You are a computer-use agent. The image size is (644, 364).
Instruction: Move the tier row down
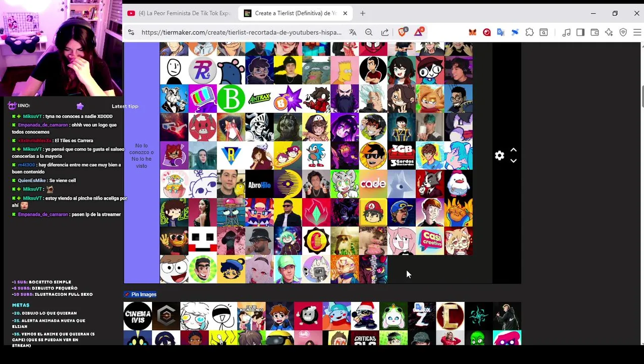coord(513,161)
